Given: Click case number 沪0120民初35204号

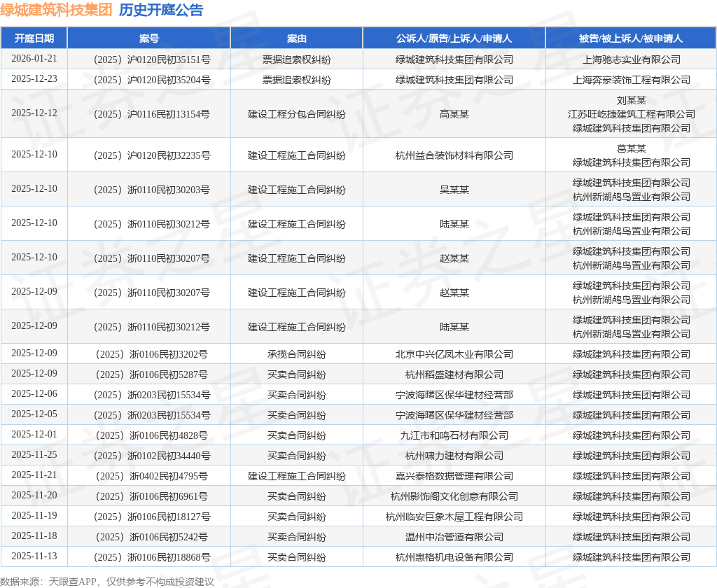Looking at the screenshot, I should tap(152, 80).
